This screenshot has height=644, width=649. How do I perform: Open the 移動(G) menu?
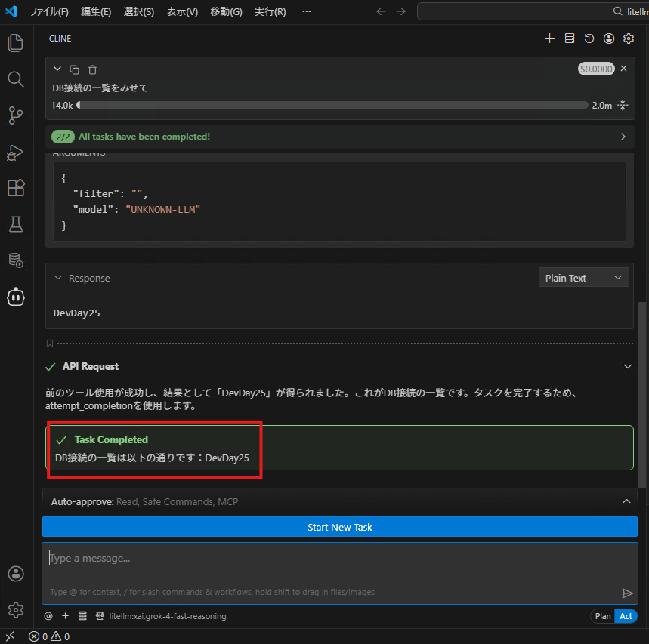(226, 11)
